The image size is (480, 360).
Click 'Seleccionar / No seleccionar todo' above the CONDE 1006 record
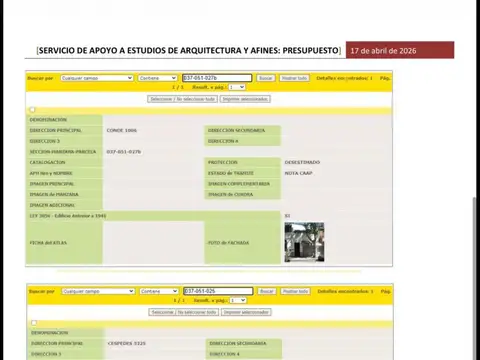click(183, 99)
